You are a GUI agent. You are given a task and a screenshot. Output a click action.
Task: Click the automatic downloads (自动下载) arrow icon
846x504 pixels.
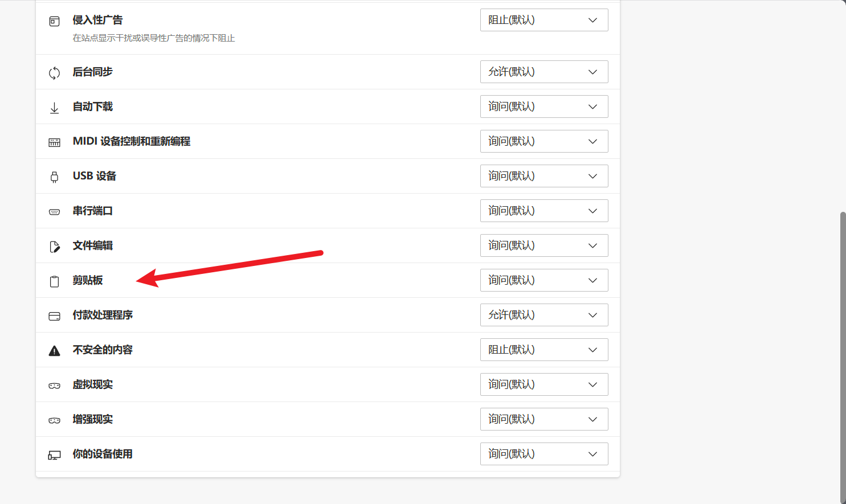54,108
